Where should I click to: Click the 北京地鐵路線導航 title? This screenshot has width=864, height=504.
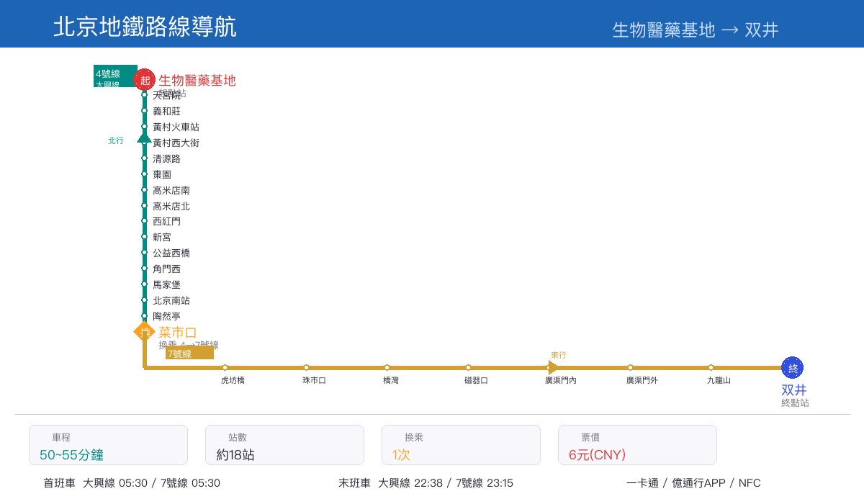[x=145, y=27]
